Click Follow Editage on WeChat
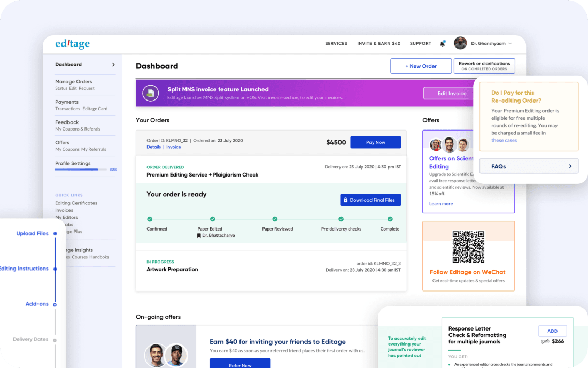Image resolution: width=588 pixels, height=368 pixels. 467,272
